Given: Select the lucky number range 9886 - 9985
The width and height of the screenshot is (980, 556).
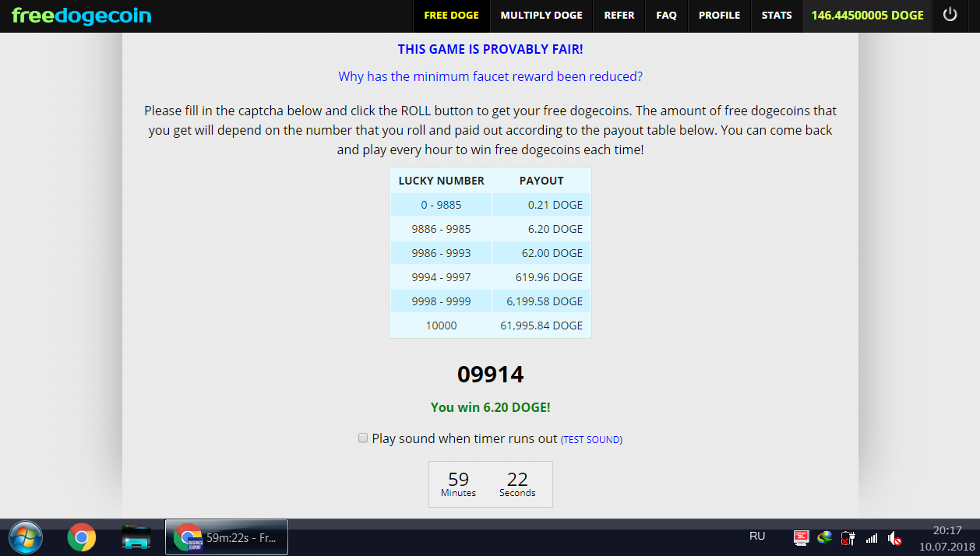Looking at the screenshot, I should (x=441, y=229).
